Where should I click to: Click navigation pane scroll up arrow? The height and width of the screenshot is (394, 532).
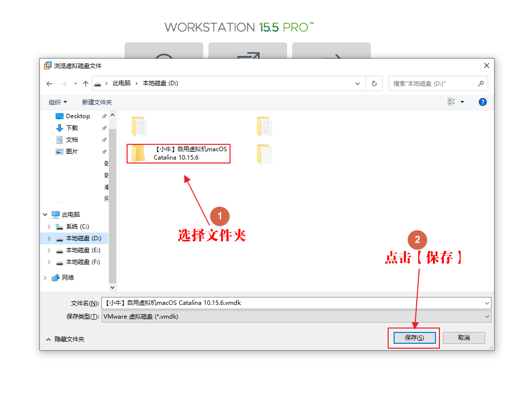113,115
